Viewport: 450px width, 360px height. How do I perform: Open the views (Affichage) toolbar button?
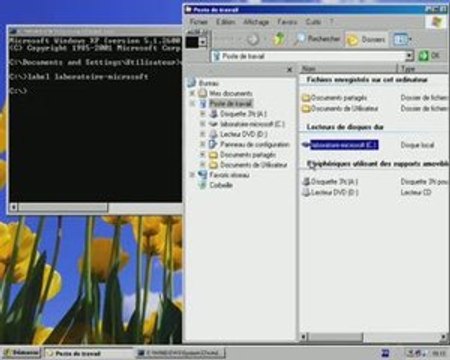(x=402, y=39)
